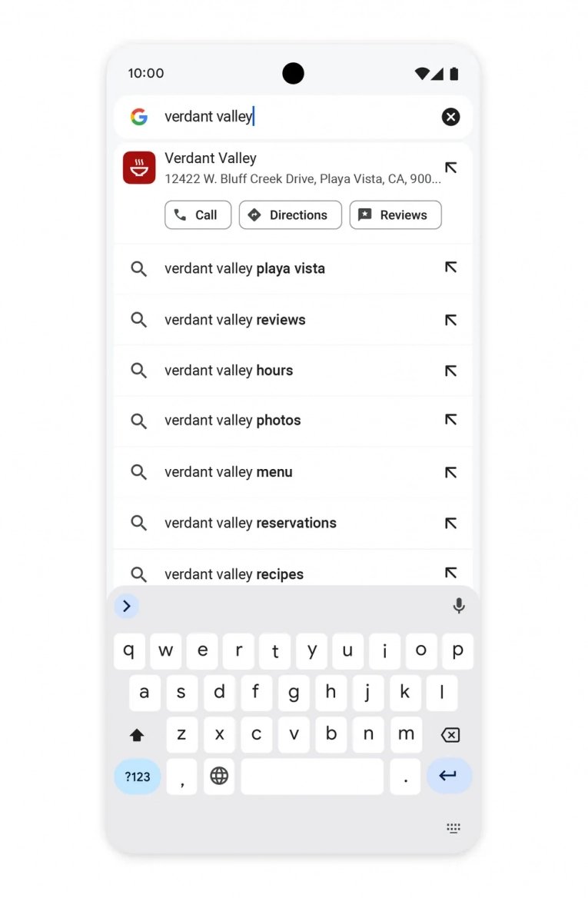
Task: Switch to symbols with the ?123 key
Action: pos(137,777)
